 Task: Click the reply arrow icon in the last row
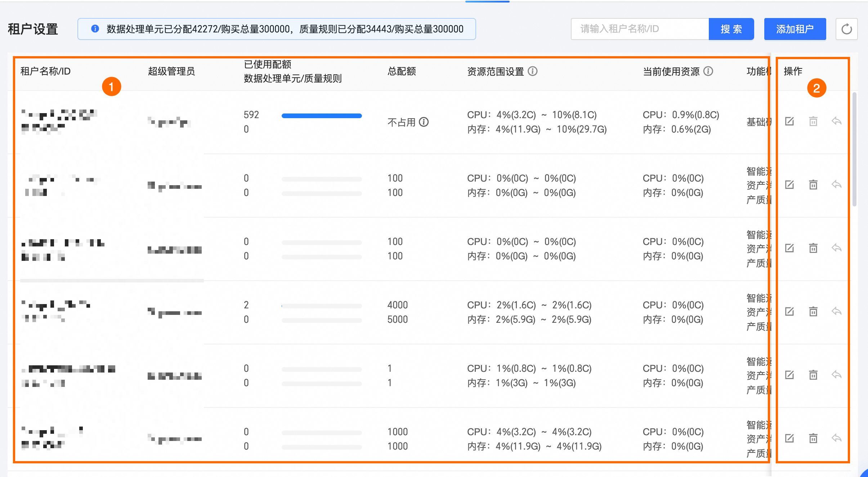coord(836,438)
